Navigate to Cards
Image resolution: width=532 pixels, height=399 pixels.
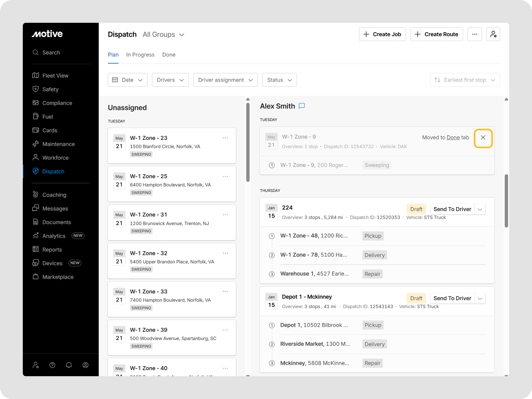50,130
